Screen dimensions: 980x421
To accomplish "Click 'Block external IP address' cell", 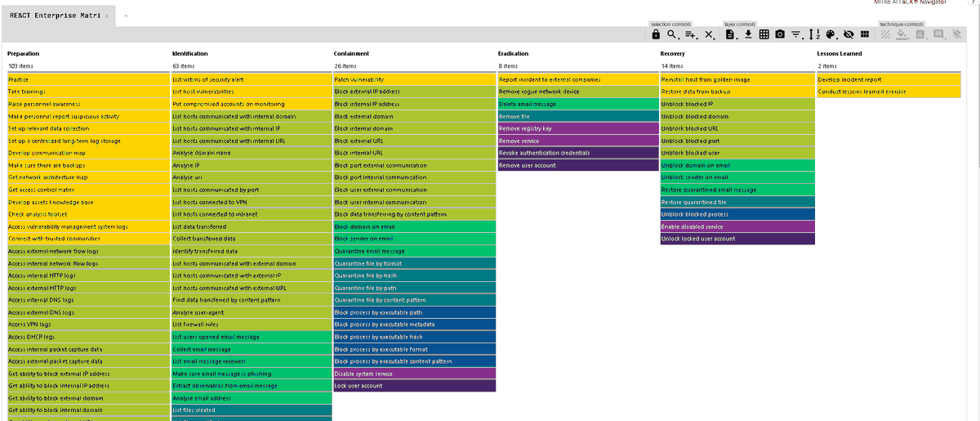I will click(414, 92).
